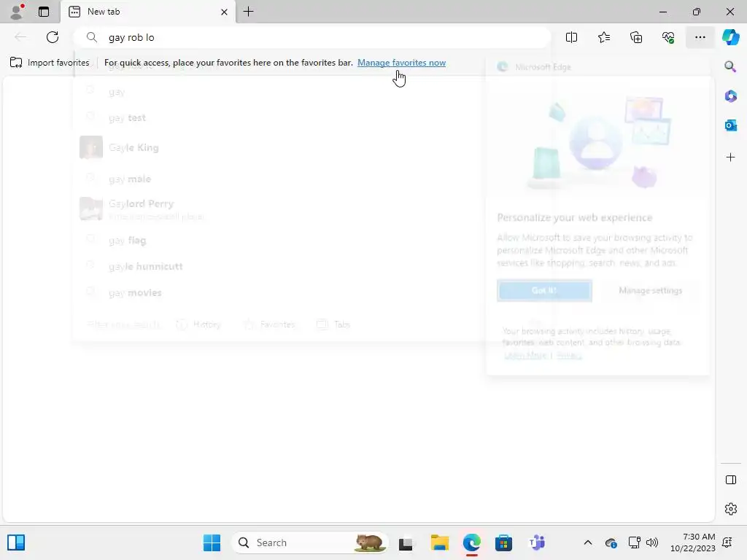Open Task View on taskbar
The width and height of the screenshot is (747, 560).
coord(406,542)
